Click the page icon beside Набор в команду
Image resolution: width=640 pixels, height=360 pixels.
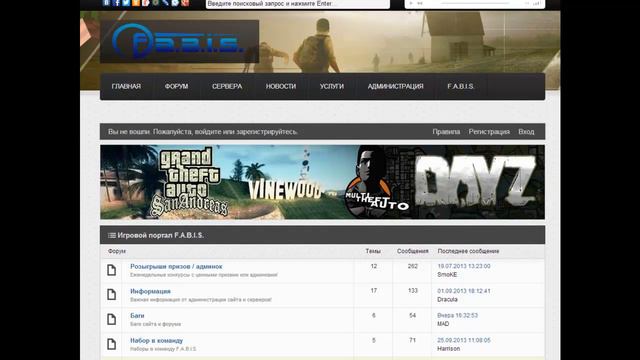click(x=111, y=344)
